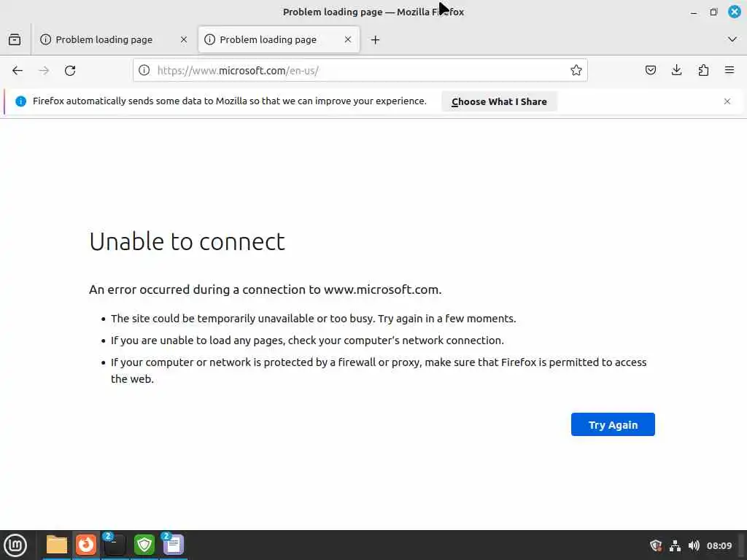
Task: Click the Unable to connect heading
Action: (x=187, y=241)
